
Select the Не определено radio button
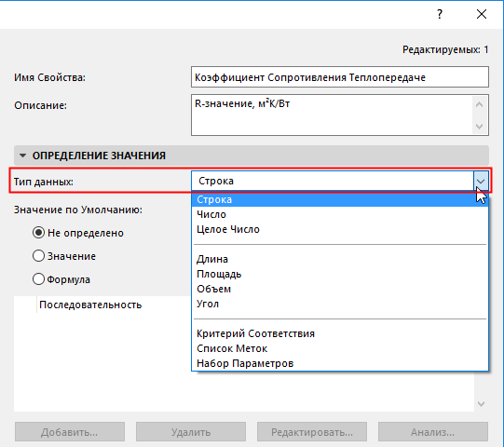[x=38, y=233]
